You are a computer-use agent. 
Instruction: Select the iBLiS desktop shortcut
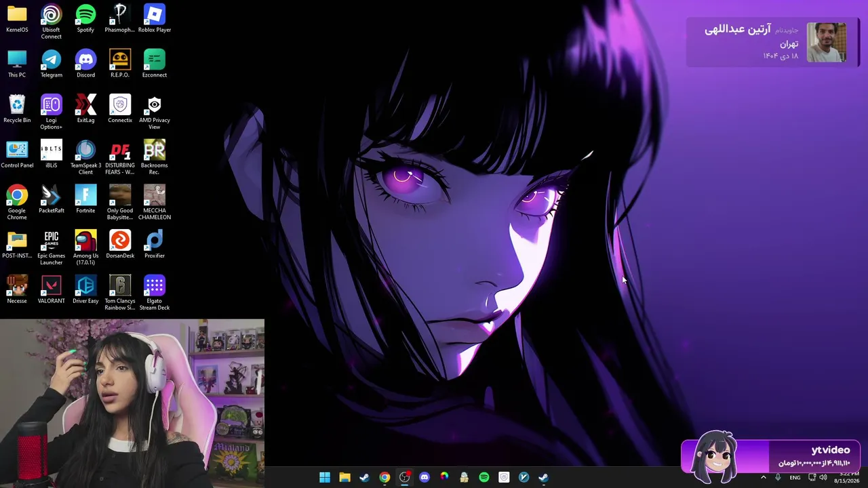click(51, 155)
